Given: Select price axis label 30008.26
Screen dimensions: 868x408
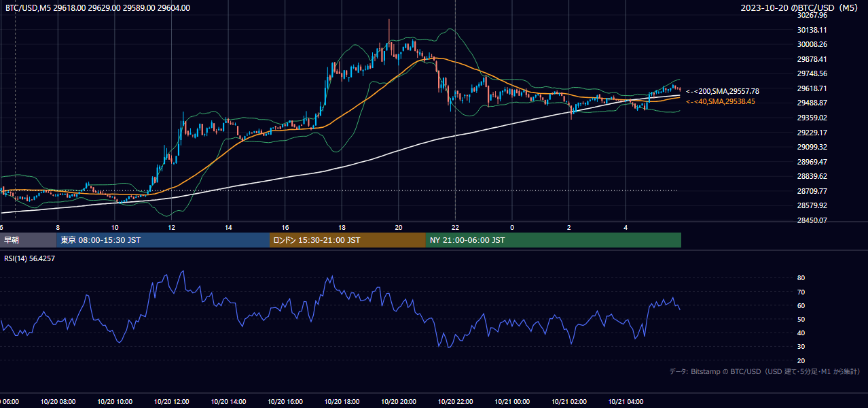Looking at the screenshot, I should pos(812,44).
